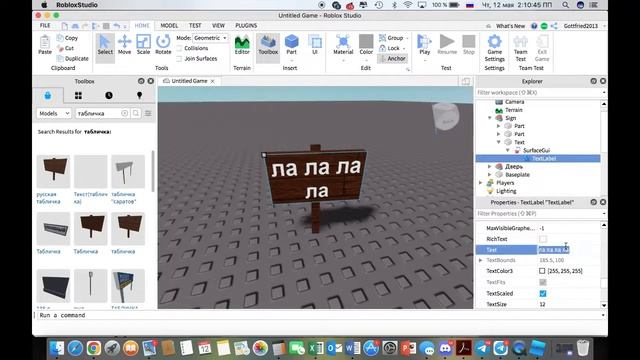Viewport: 640px width, 360px height.
Task: Open the Toolbox recent tab
Action: 109,96
